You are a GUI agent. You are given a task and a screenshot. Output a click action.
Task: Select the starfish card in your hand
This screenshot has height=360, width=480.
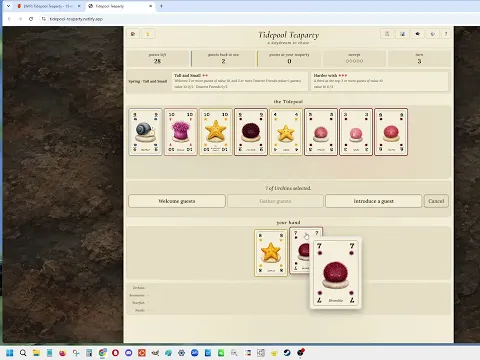271,253
